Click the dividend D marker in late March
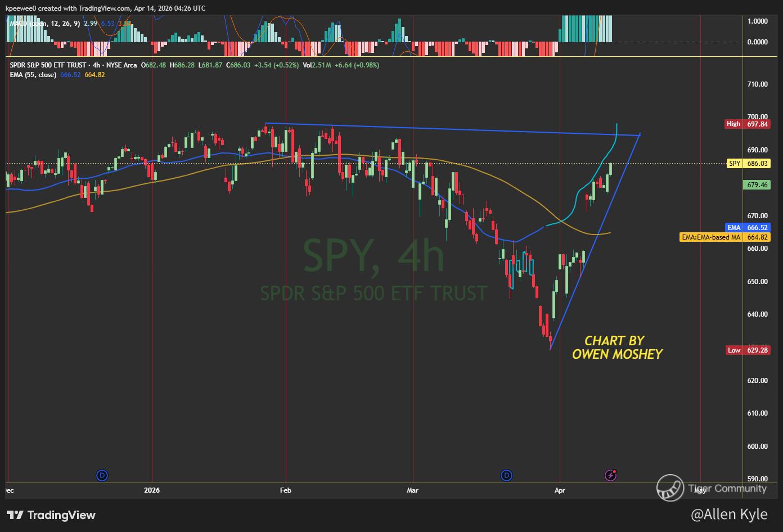The height and width of the screenshot is (532, 783). (507, 475)
